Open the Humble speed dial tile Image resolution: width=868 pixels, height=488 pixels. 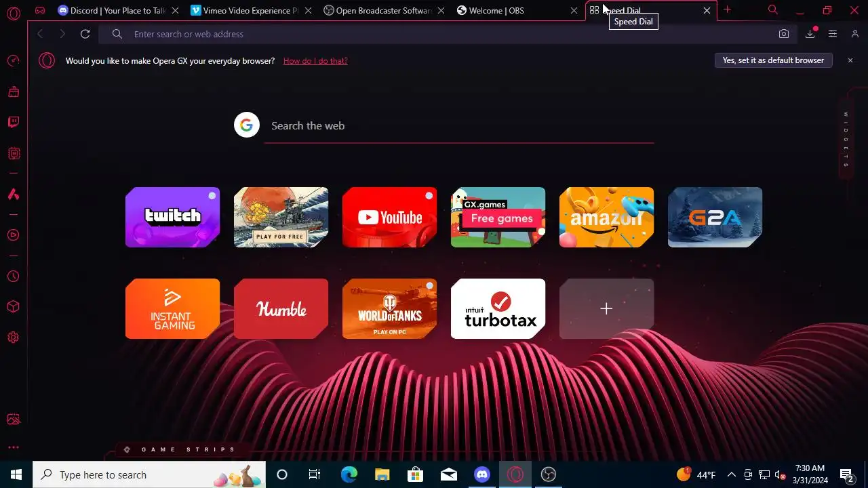pyautogui.click(x=281, y=308)
